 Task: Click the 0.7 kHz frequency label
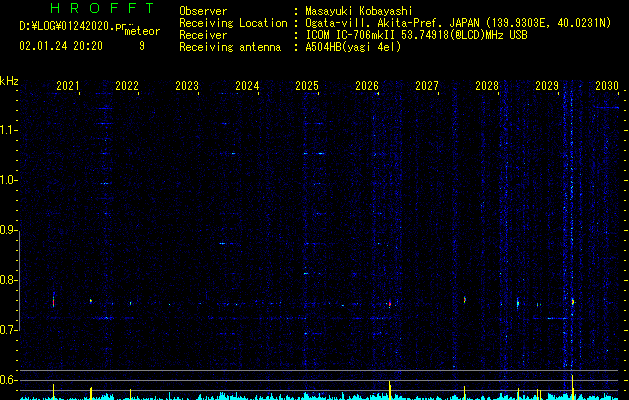coord(8,330)
